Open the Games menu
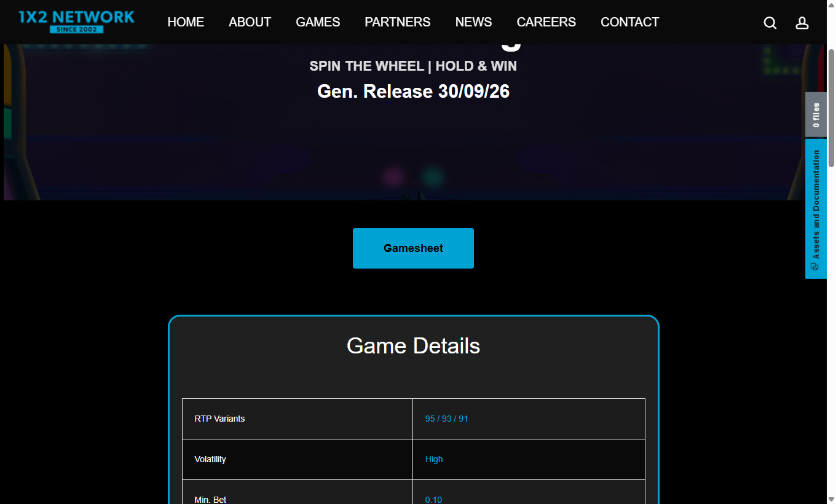 pos(318,22)
